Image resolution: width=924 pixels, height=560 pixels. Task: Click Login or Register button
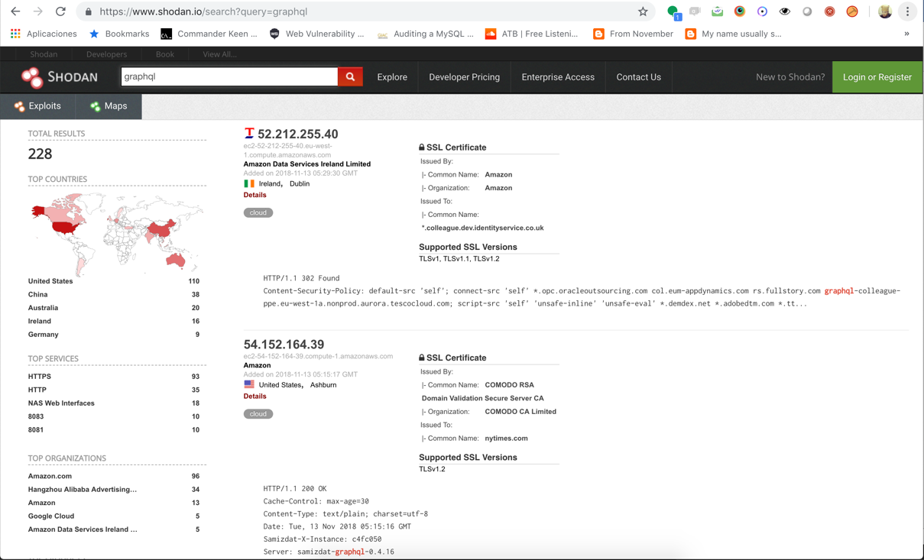tap(877, 77)
